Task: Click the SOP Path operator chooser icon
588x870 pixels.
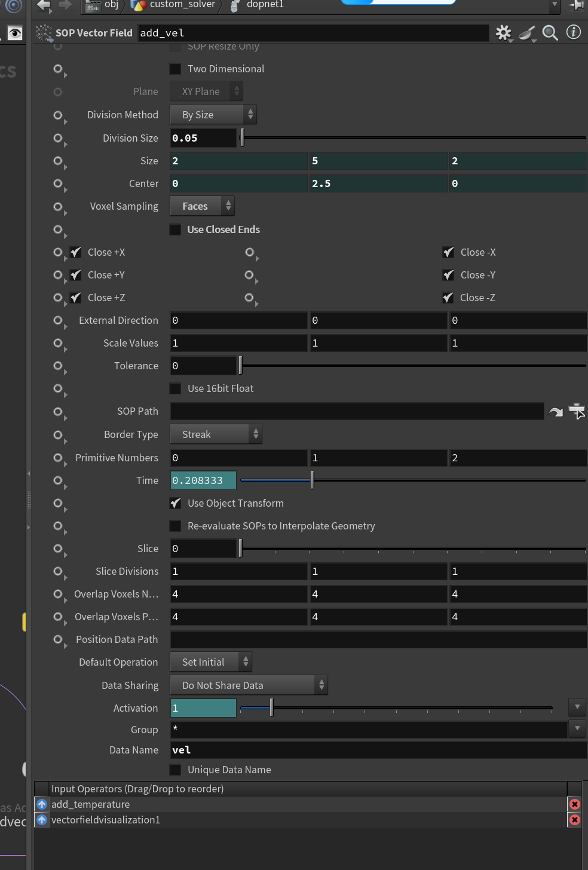Action: 577,411
